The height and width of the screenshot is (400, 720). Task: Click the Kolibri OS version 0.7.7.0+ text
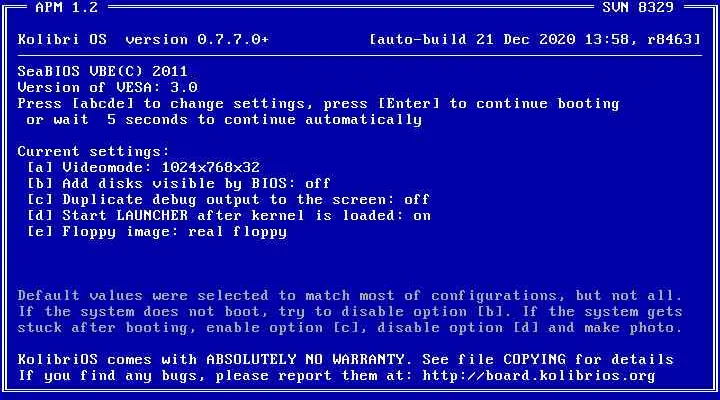coord(143,39)
